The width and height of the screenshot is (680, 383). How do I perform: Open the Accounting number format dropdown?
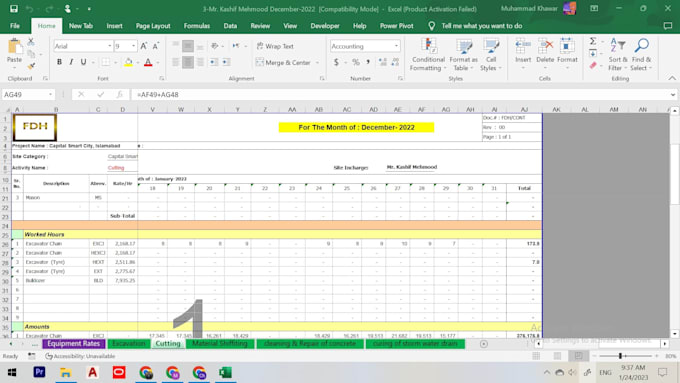(396, 46)
